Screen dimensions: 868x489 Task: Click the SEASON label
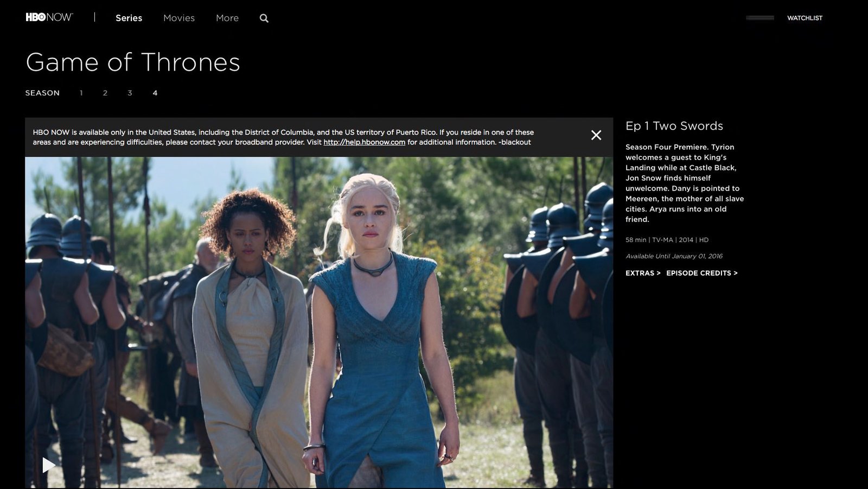(42, 93)
